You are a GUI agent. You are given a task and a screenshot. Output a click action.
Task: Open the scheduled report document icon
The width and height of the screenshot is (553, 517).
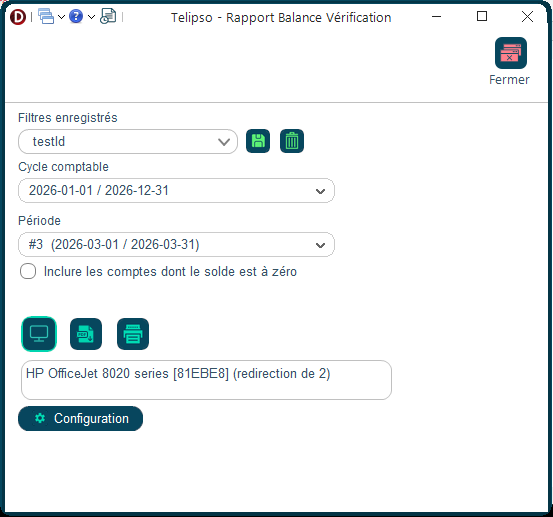[x=108, y=16]
